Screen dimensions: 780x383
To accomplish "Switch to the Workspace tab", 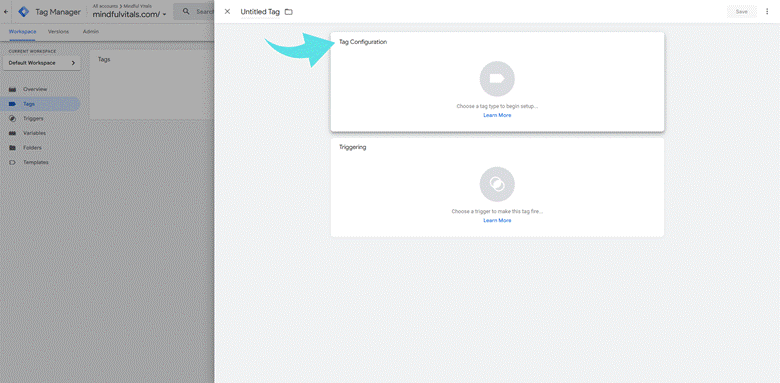I will click(x=22, y=32).
